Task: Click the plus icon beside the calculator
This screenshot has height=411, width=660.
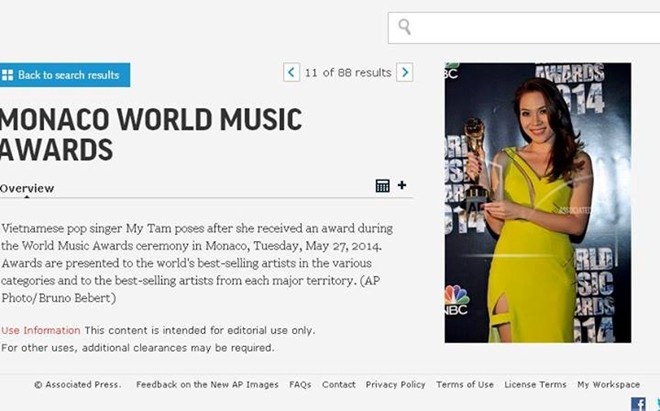Action: (x=402, y=185)
